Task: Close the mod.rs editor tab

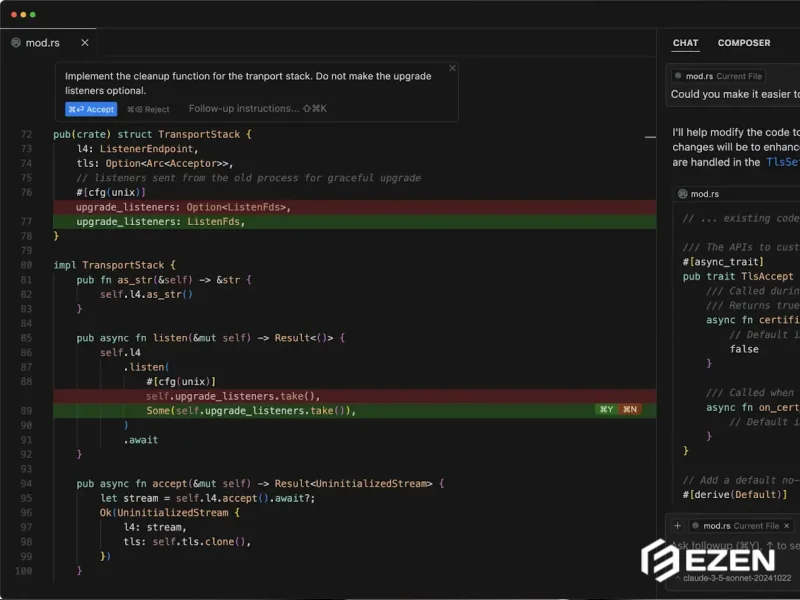Action: (84, 43)
